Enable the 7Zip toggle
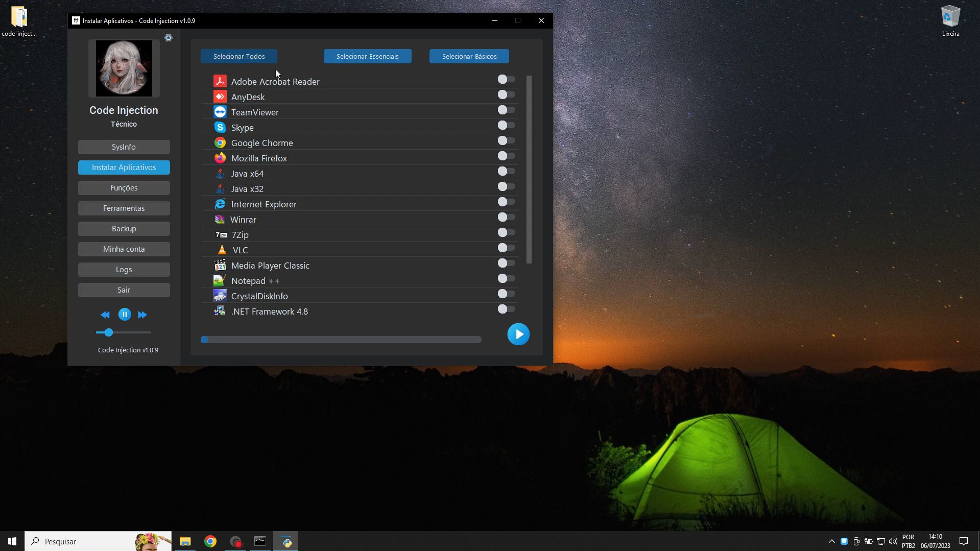The height and width of the screenshot is (551, 980). point(506,232)
